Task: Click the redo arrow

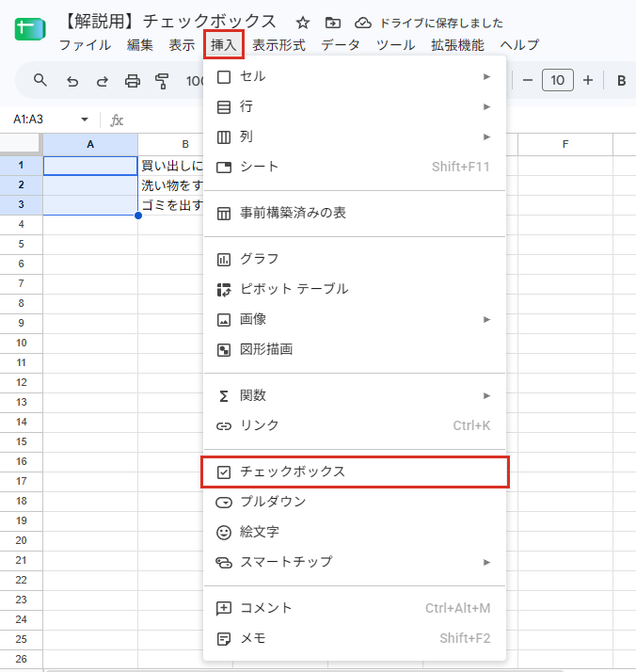Action: [x=102, y=81]
